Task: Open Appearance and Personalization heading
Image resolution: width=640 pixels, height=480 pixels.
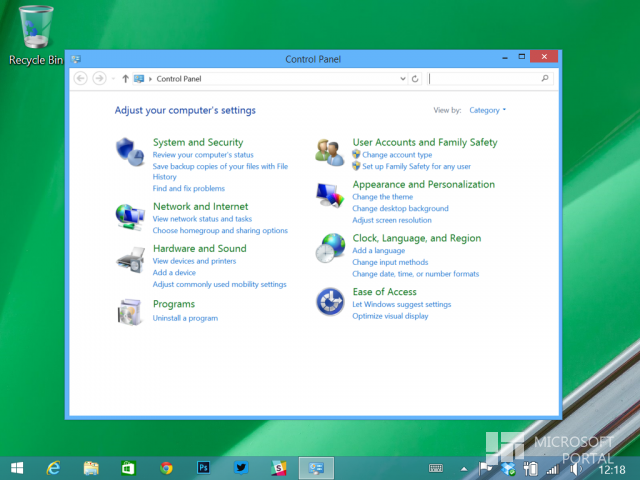Action: tap(424, 184)
